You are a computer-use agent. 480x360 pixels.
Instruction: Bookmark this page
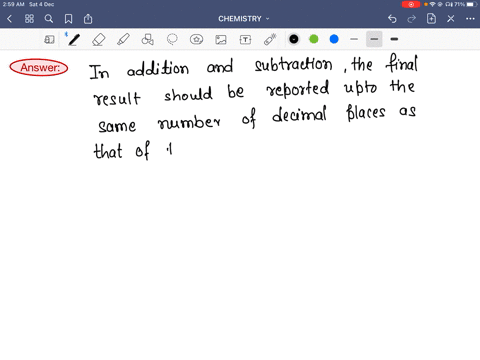(x=68, y=19)
